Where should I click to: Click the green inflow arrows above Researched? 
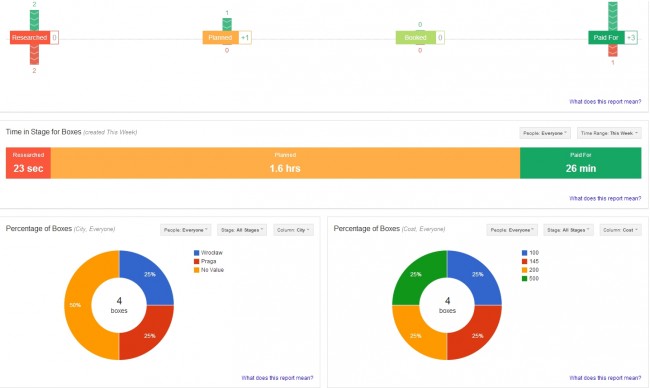pyautogui.click(x=34, y=20)
